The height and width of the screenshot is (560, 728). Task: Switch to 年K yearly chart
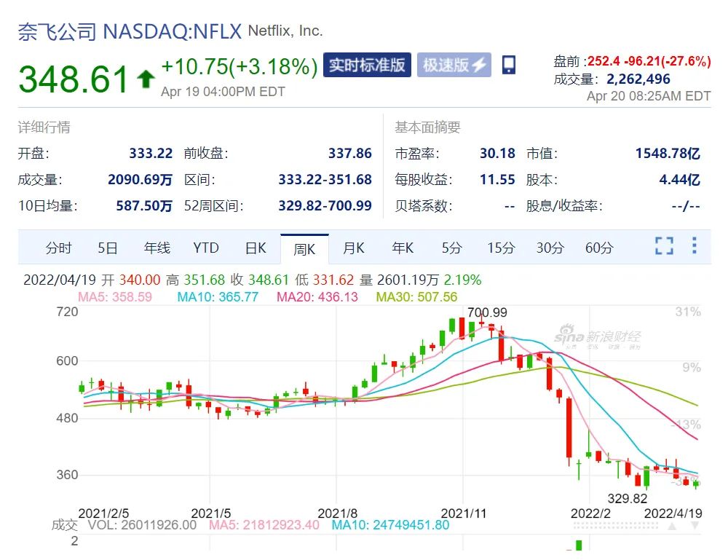point(403,248)
